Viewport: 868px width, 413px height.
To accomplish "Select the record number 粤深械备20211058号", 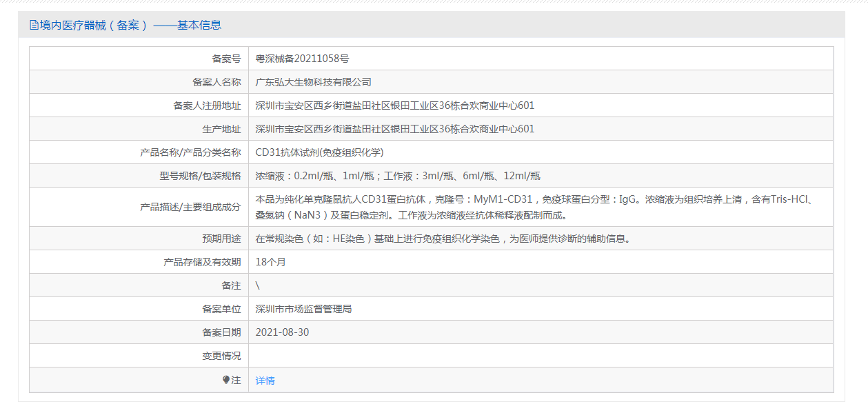I will [302, 59].
